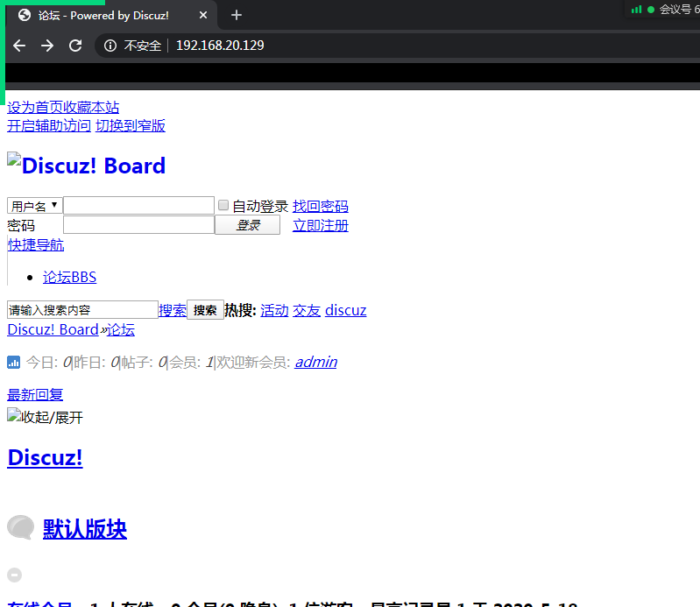Open the '用户名' login type dropdown

[x=34, y=206]
